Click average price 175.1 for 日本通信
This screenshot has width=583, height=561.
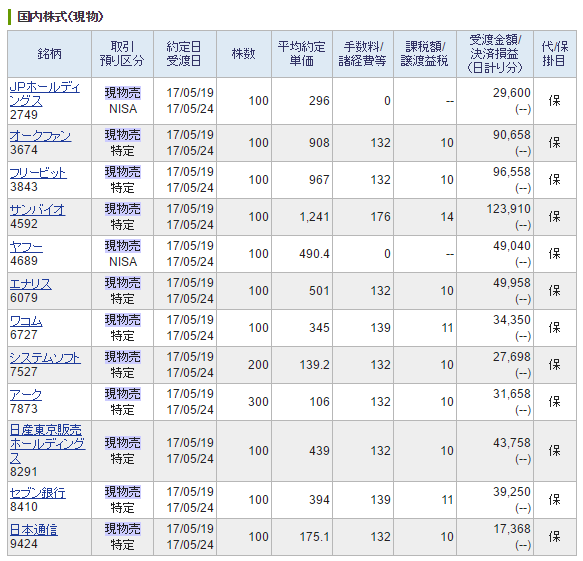pos(315,537)
